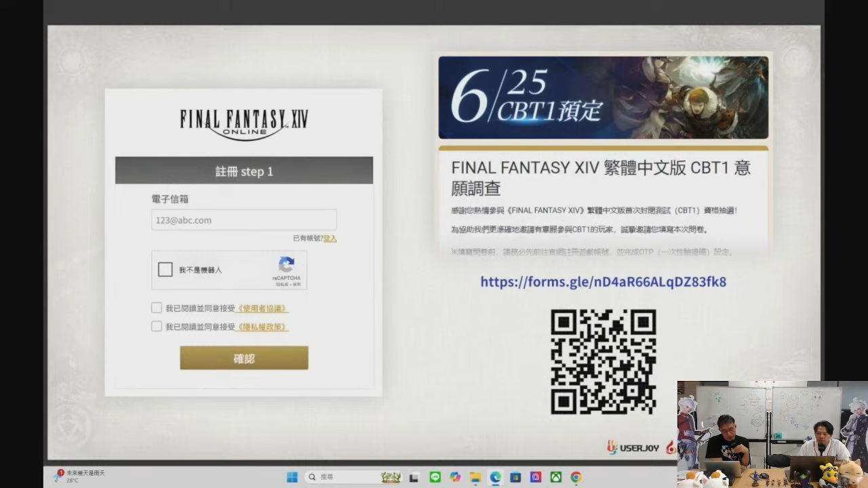Click the 6/25 CBT1預定 banner
The height and width of the screenshot is (488, 868).
[x=603, y=98]
